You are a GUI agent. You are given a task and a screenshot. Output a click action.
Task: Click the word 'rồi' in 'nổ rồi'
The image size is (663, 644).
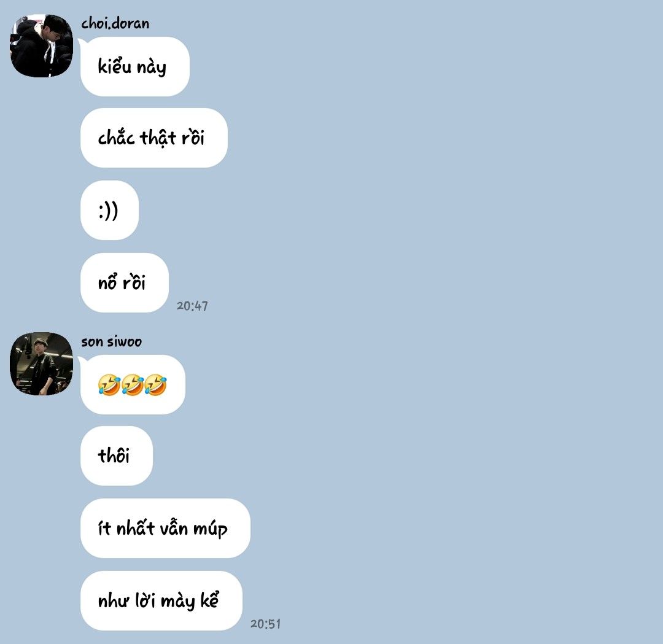(134, 282)
